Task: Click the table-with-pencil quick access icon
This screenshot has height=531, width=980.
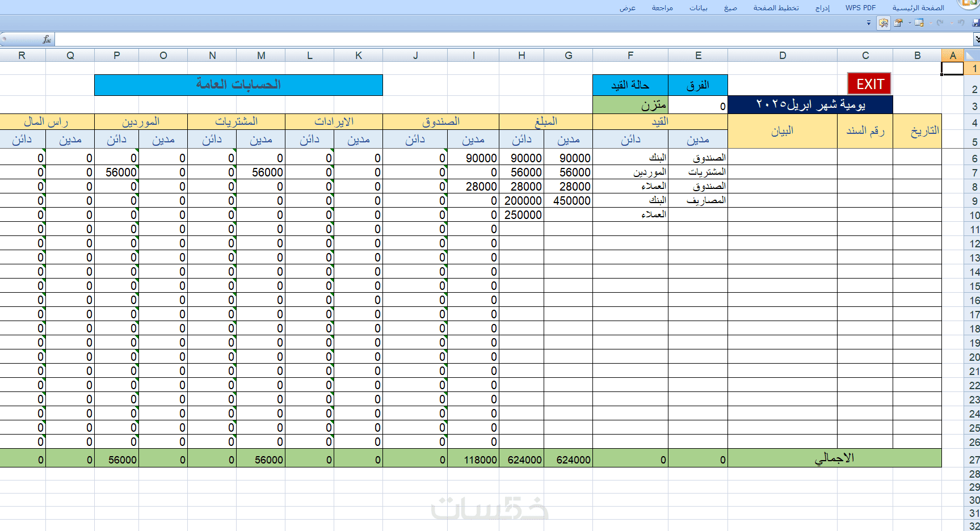Action: (x=919, y=23)
